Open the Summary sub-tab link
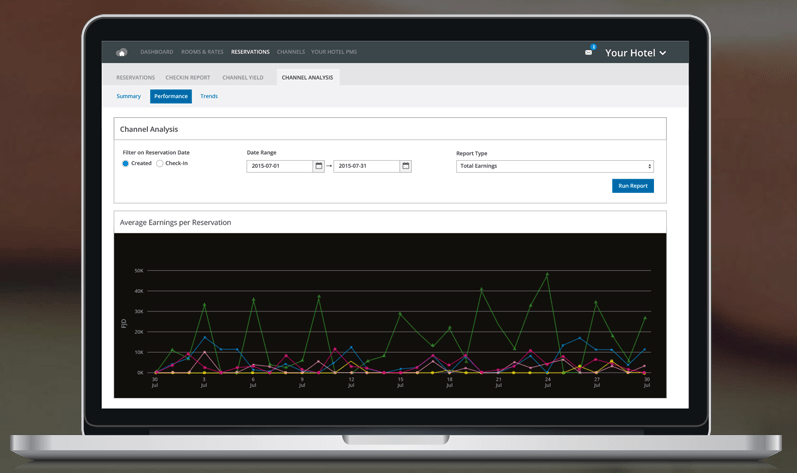 [129, 96]
